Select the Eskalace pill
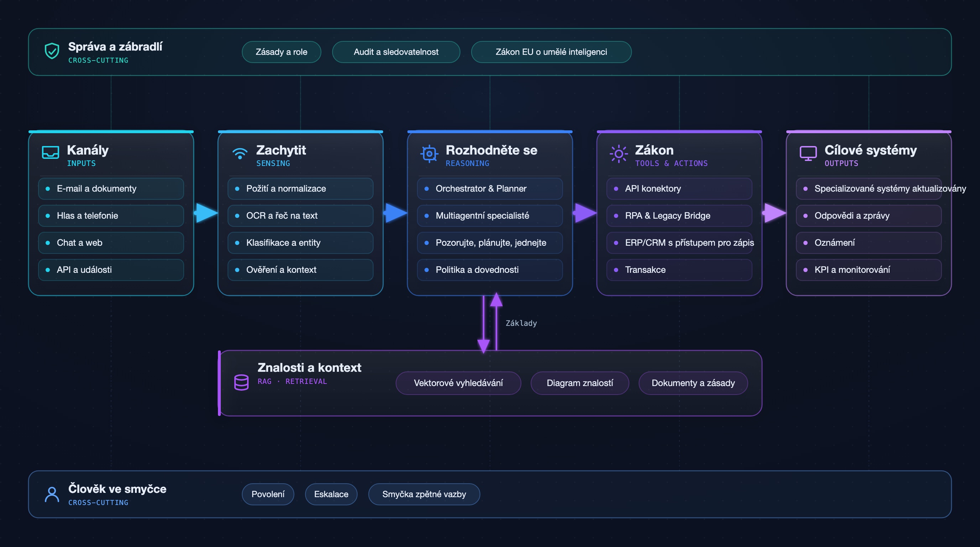This screenshot has width=980, height=547. [x=331, y=494]
